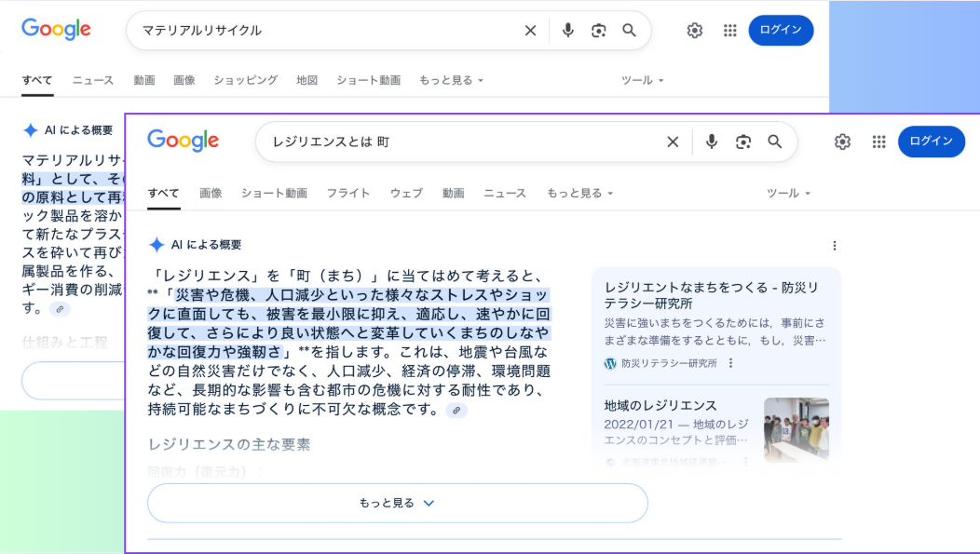
Task: Open 地図 tab in back window
Action: (306, 80)
